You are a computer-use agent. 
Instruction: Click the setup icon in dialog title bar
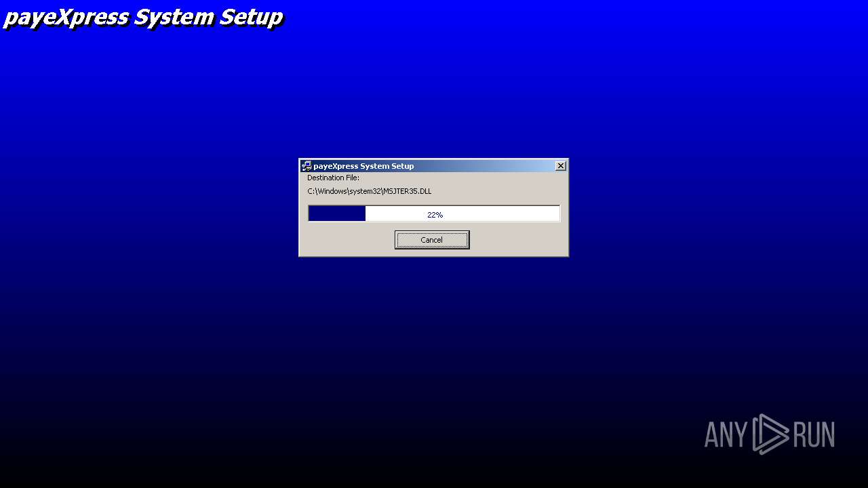pos(307,166)
